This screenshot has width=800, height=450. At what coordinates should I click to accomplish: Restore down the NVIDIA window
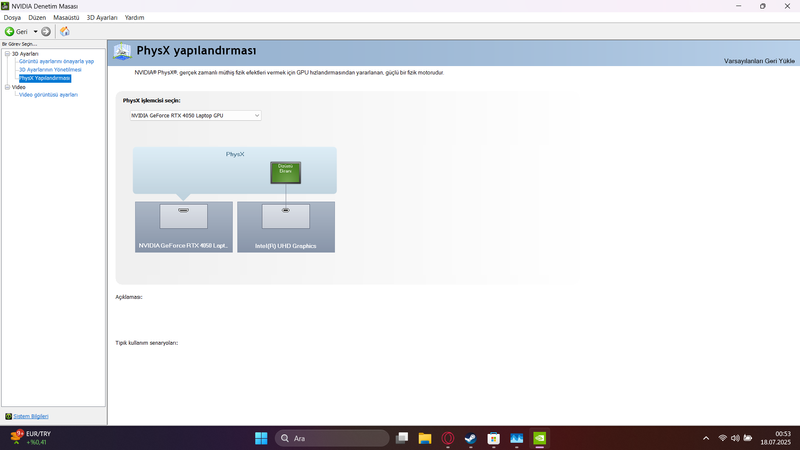coord(763,6)
